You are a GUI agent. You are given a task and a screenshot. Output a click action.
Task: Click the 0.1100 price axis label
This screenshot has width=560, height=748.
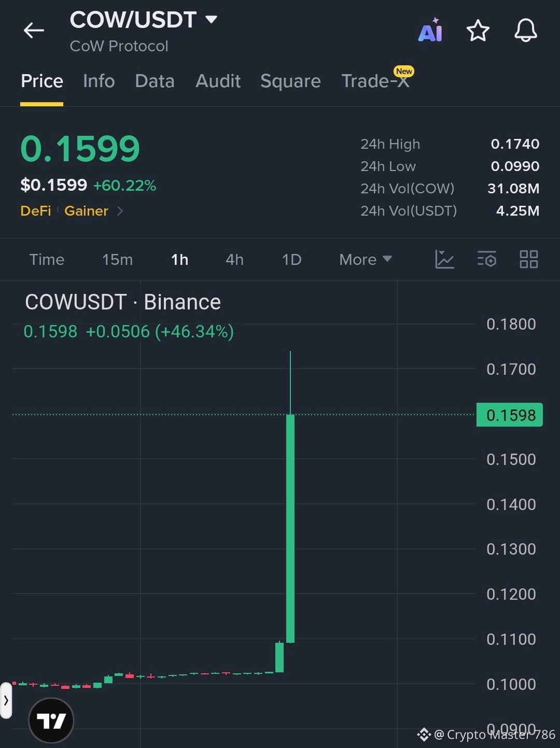[x=511, y=639]
